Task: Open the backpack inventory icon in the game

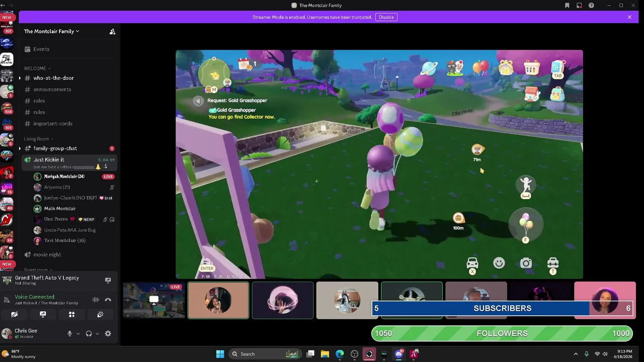Action: (x=557, y=94)
